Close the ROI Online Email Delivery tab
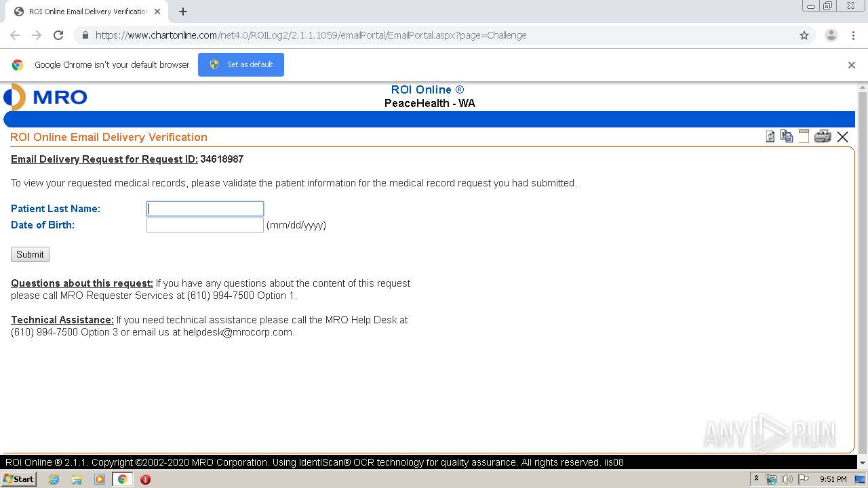 coord(157,12)
